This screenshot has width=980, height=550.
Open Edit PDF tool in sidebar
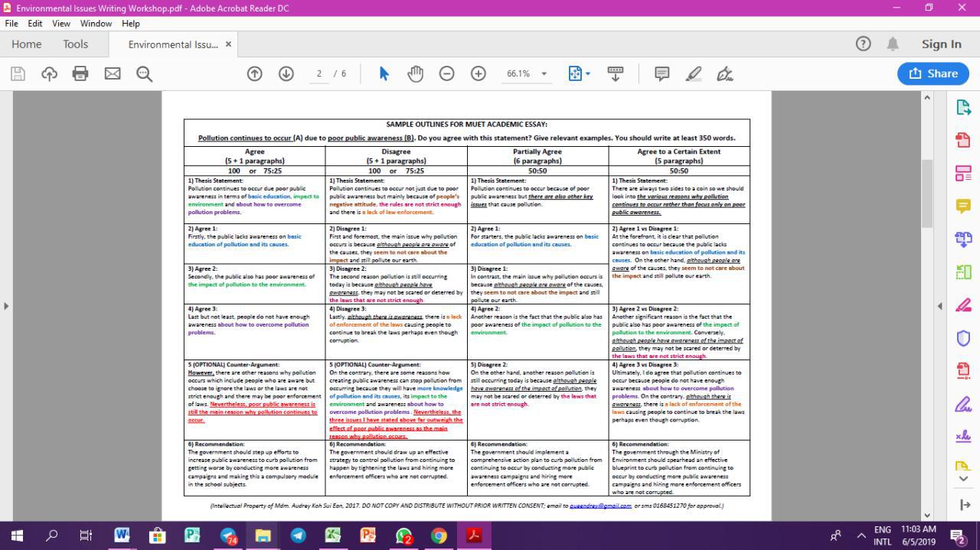coord(963,173)
